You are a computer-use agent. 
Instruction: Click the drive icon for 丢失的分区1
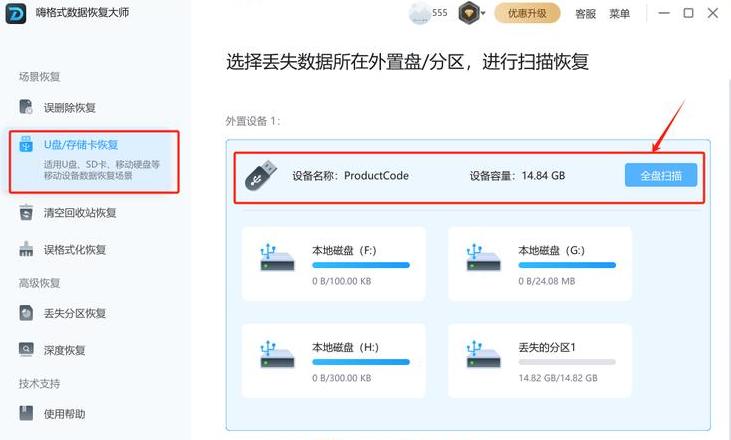[x=483, y=354]
